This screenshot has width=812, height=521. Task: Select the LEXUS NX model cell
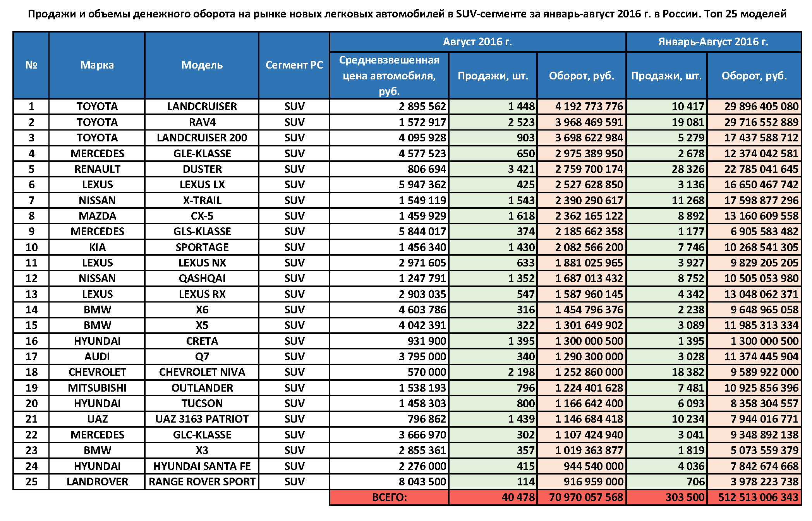click(202, 263)
